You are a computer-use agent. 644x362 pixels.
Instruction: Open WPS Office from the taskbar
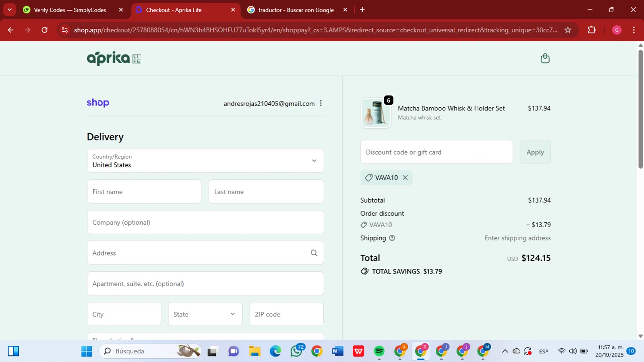click(x=358, y=351)
